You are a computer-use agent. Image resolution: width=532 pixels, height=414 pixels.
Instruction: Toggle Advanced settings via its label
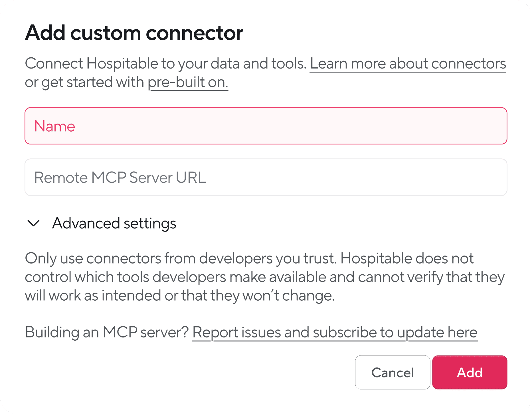[114, 223]
